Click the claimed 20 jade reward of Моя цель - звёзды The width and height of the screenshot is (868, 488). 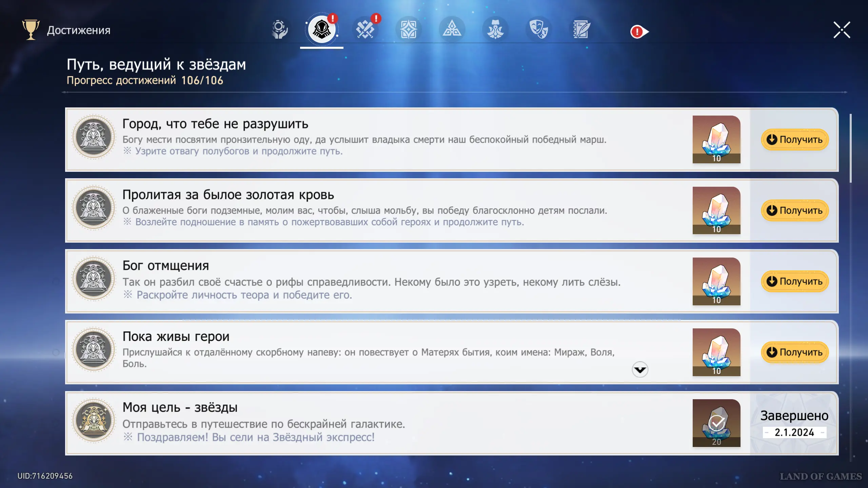[716, 423]
